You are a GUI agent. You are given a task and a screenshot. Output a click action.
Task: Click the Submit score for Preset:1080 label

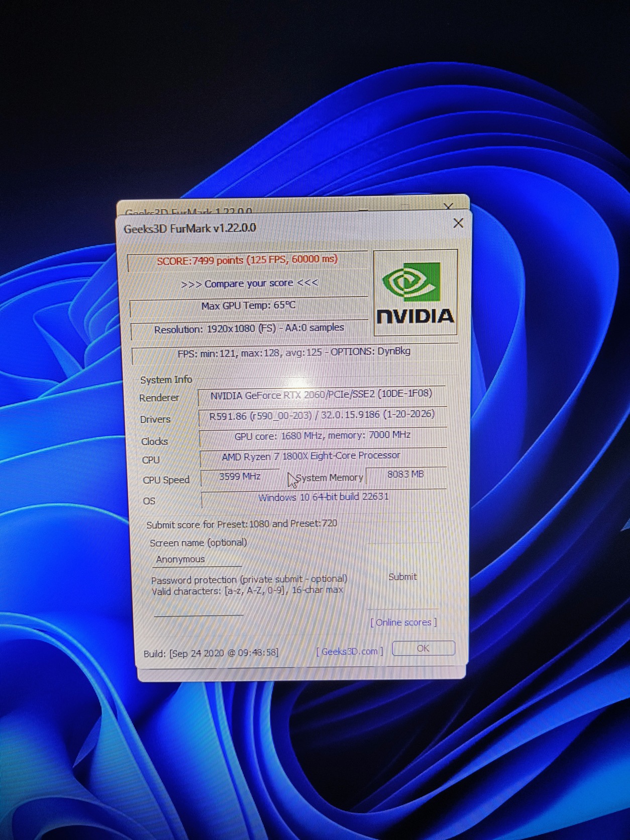click(242, 524)
